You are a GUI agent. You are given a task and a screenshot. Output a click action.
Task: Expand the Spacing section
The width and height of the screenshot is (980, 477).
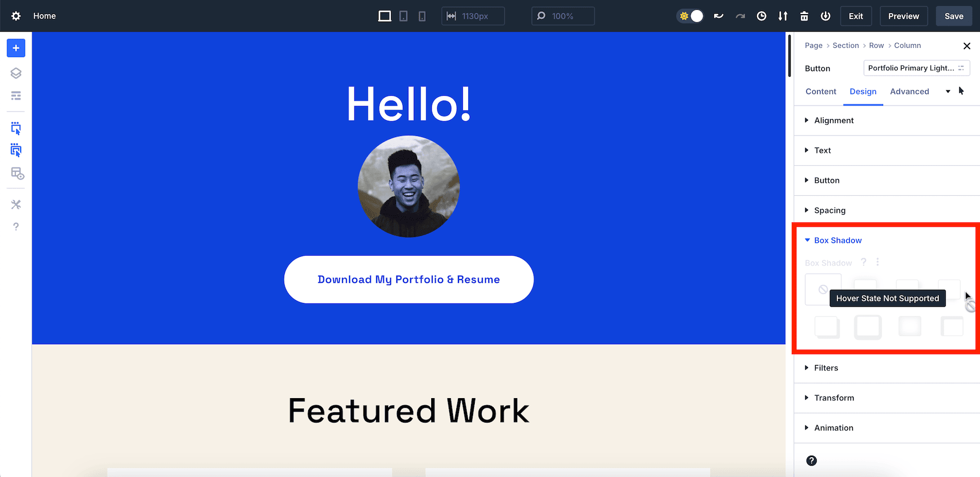pos(887,210)
